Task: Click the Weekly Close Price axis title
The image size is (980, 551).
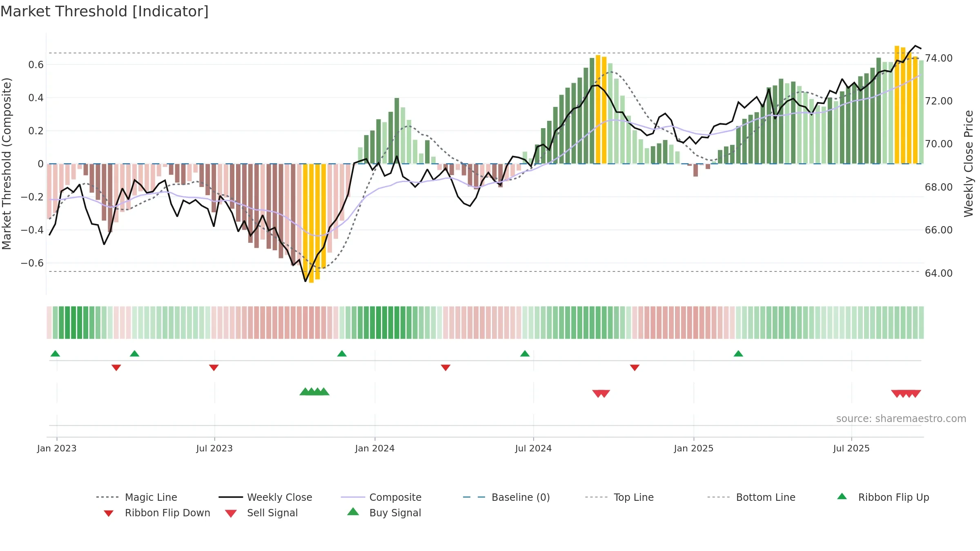Action: click(969, 164)
